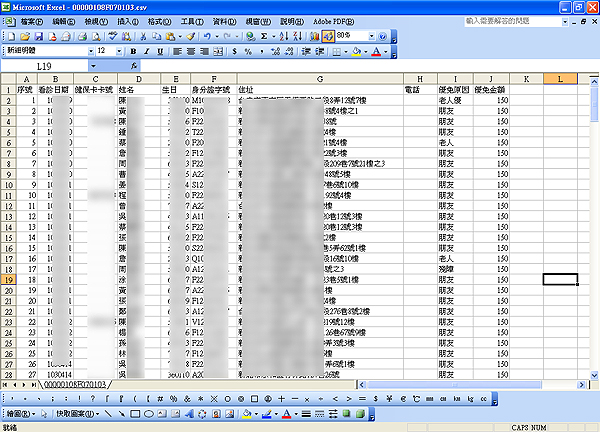The image size is (600, 432).
Task: Click the Undo arrow icon
Action: click(x=205, y=35)
